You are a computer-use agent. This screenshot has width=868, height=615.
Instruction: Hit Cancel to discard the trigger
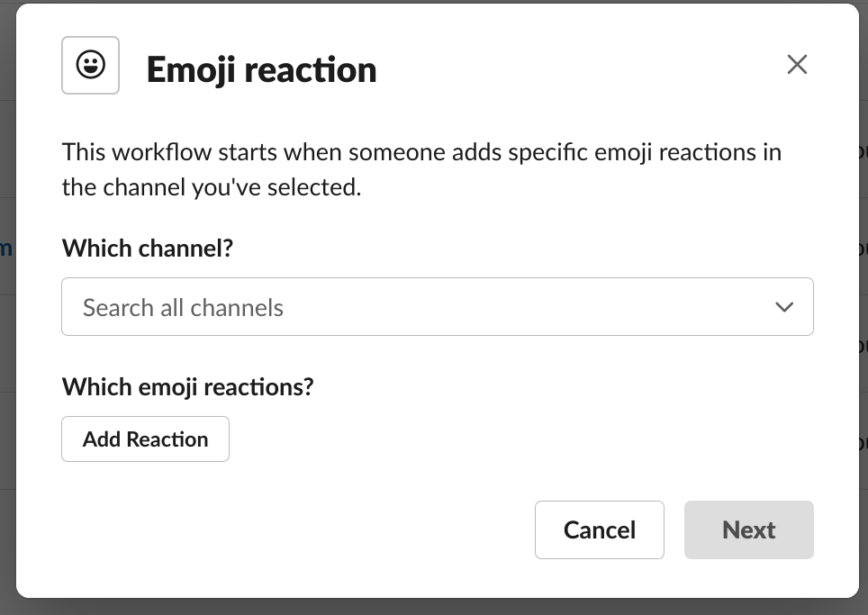(x=599, y=529)
